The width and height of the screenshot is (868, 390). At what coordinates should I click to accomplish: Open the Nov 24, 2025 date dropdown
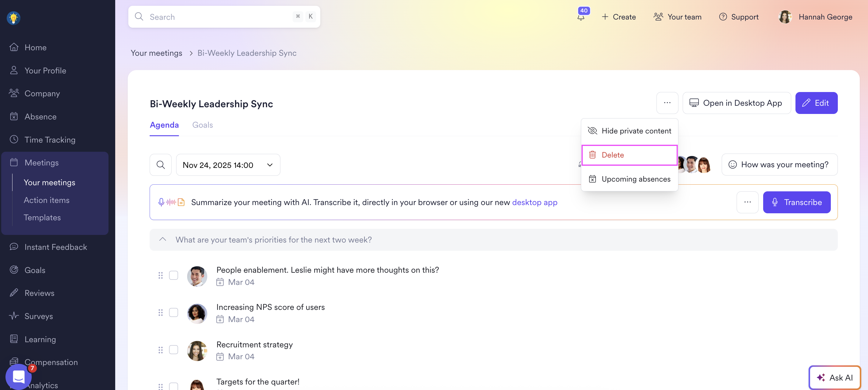pos(228,165)
